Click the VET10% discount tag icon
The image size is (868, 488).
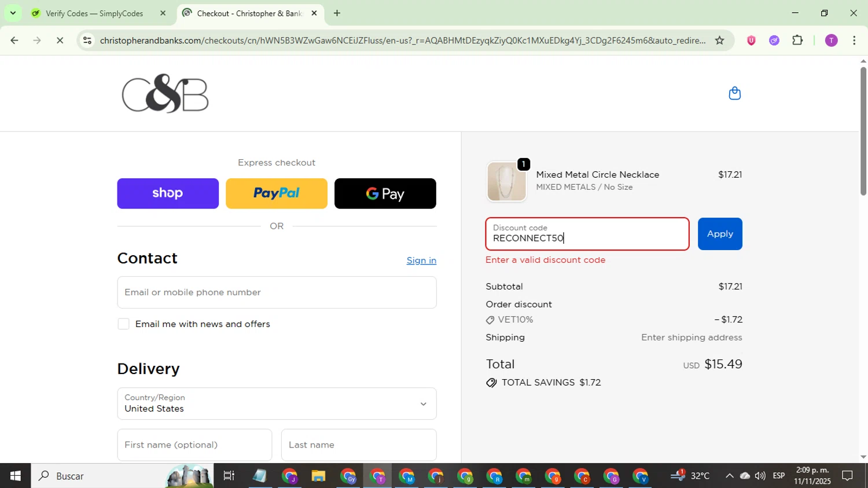point(490,320)
